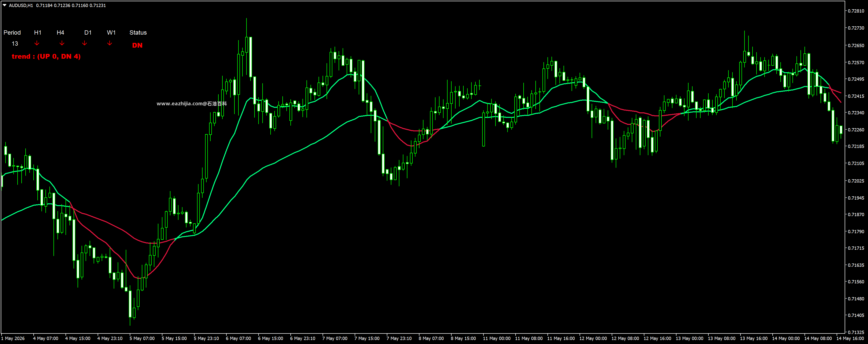Click price level 0.71325 on price axis
This screenshot has width=868, height=344.
tap(856, 332)
